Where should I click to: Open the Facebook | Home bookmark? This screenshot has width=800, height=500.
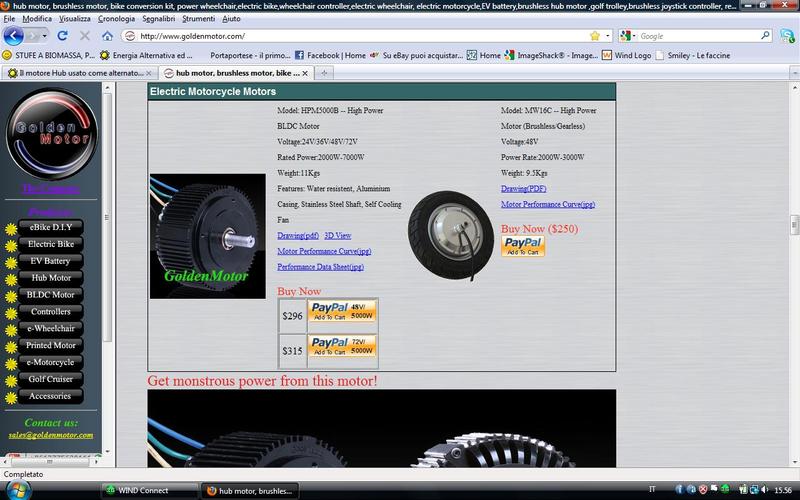(330, 55)
